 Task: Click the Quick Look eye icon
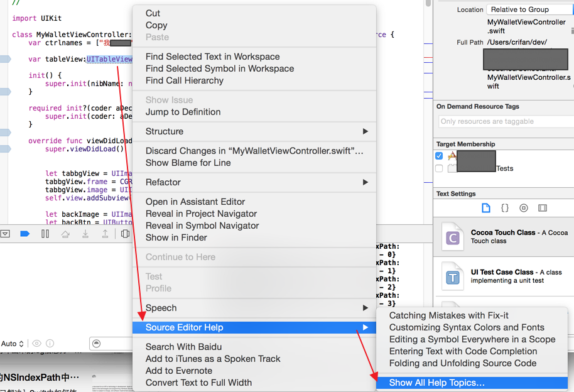click(x=36, y=343)
